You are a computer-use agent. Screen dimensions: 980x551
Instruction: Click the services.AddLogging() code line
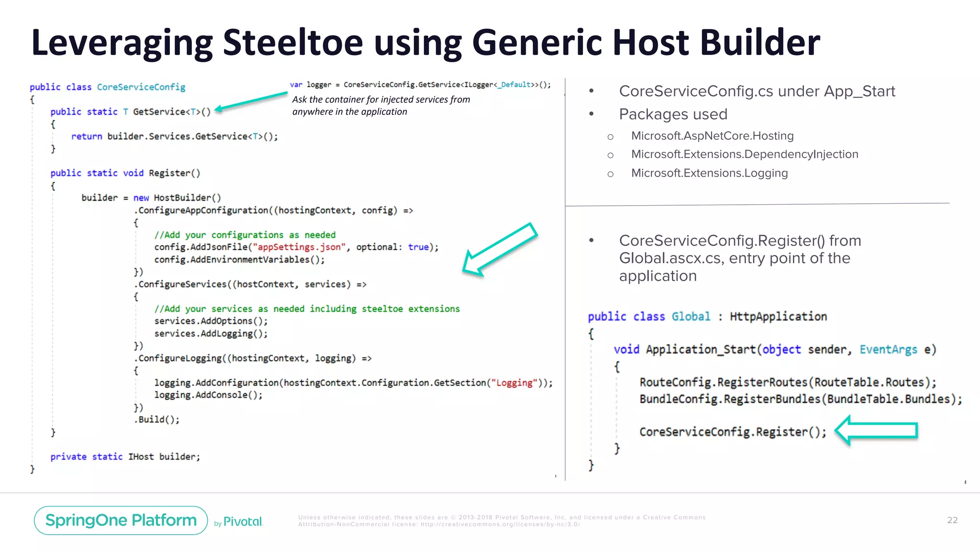click(x=211, y=333)
